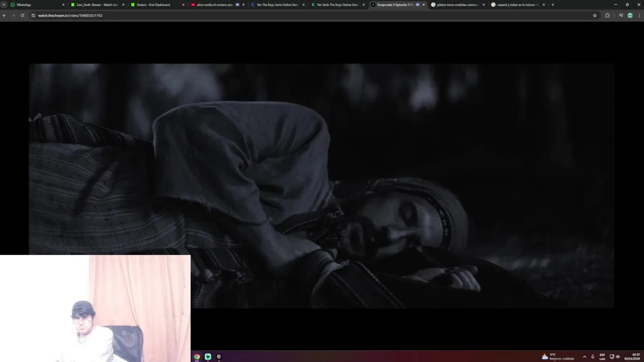Screen dimensions: 644x362
Task: Close the Stream - Kick Dashboard tab
Action: (183, 5)
